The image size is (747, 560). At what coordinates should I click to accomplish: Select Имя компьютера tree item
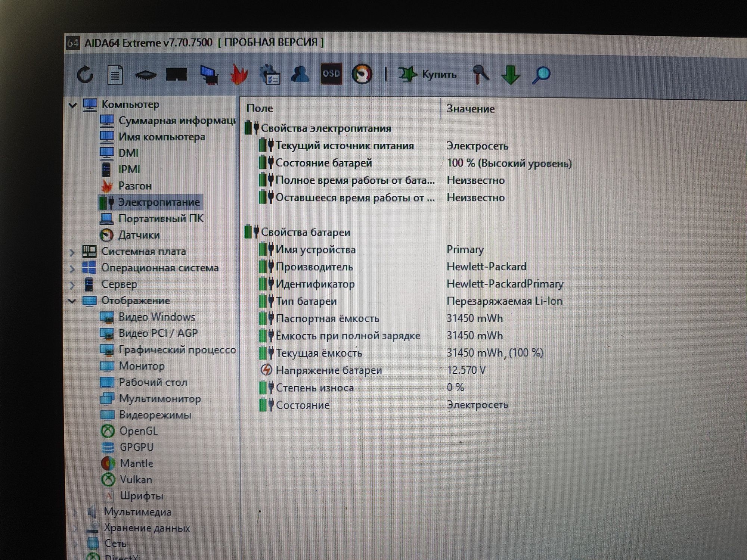pos(152,137)
